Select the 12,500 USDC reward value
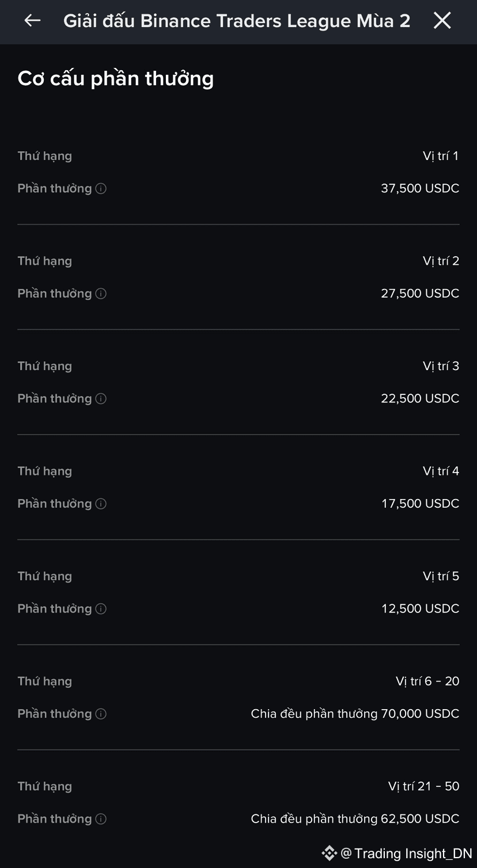 tap(420, 608)
